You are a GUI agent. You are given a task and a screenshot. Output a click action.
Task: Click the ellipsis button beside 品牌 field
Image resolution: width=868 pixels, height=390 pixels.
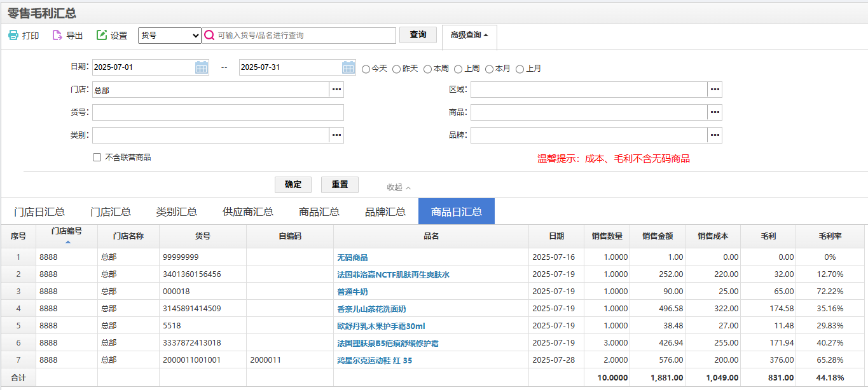pyautogui.click(x=715, y=135)
